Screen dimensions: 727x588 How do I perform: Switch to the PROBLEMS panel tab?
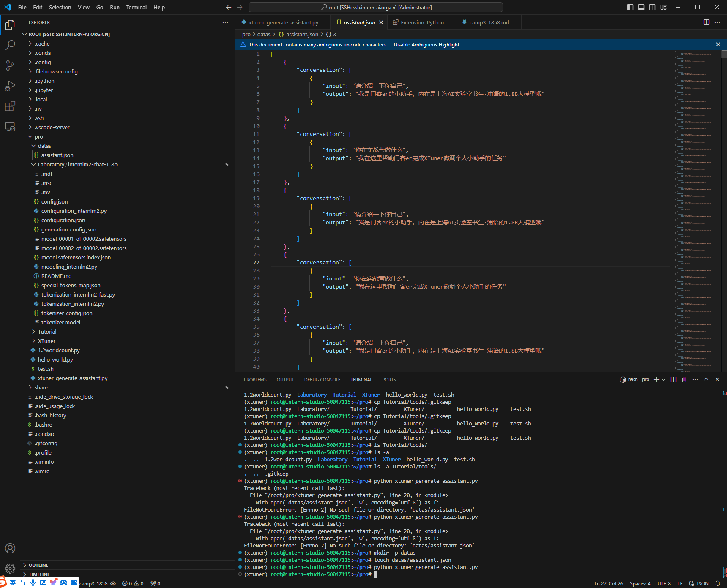pos(255,380)
